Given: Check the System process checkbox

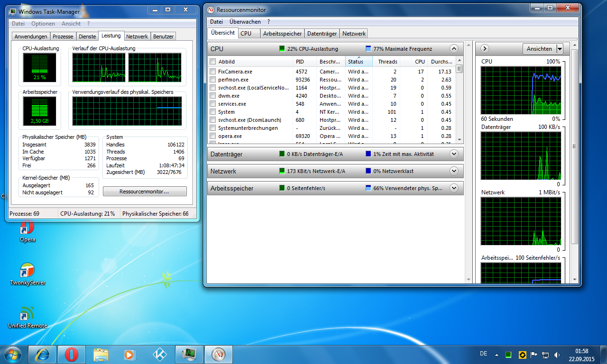Looking at the screenshot, I should pyautogui.click(x=212, y=112).
